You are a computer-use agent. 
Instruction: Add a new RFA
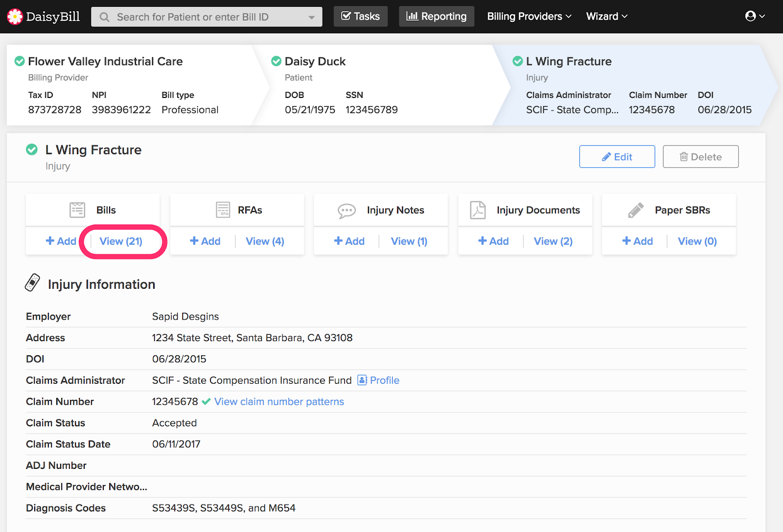205,241
